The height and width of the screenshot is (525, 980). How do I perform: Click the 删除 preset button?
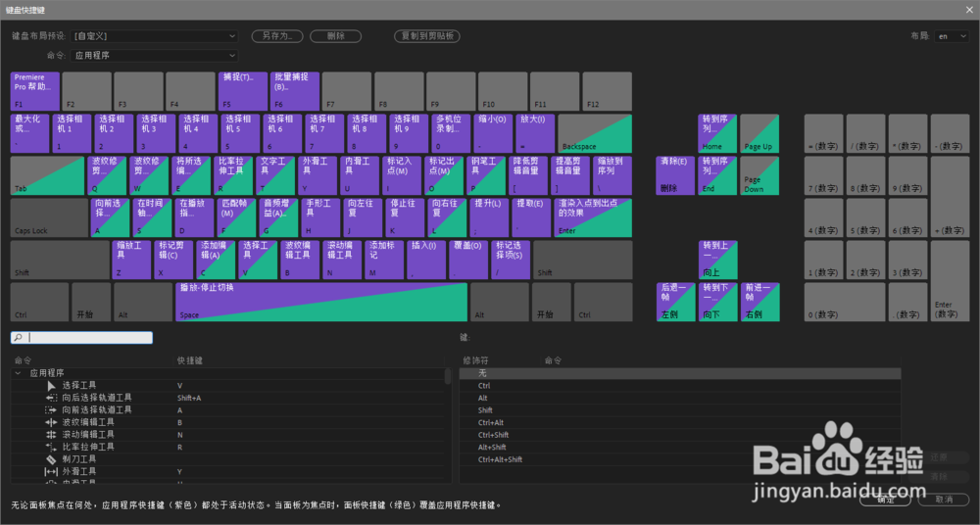(335, 36)
